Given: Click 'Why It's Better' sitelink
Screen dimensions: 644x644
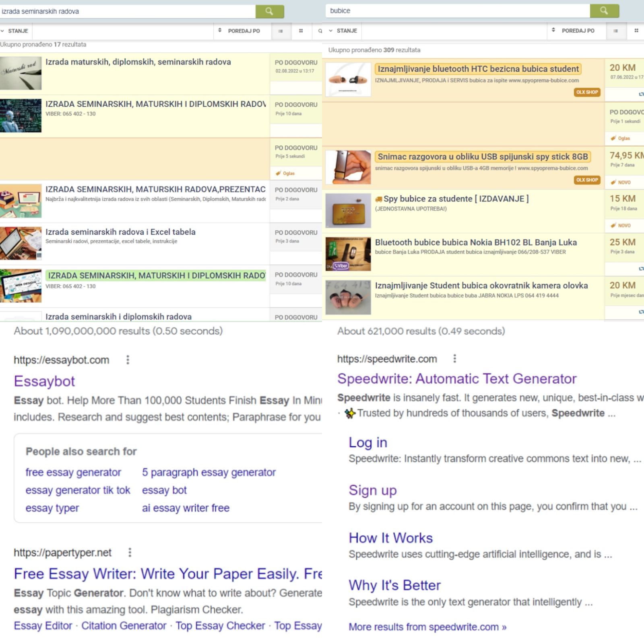Looking at the screenshot, I should pyautogui.click(x=395, y=585).
